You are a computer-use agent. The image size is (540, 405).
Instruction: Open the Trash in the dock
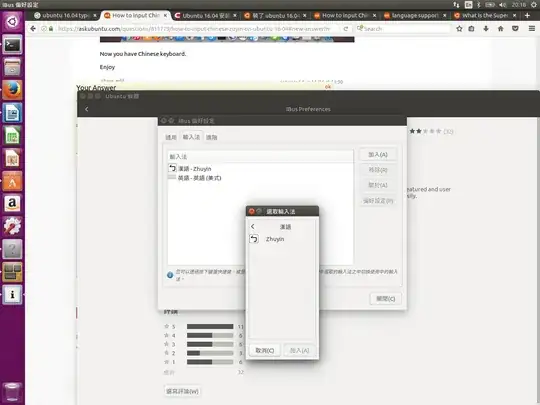tap(12, 392)
